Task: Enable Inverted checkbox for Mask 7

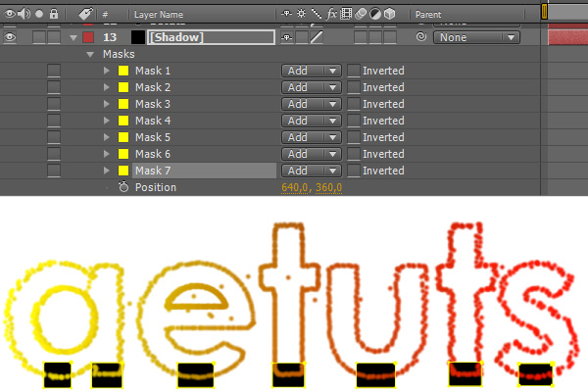Action: pos(354,171)
